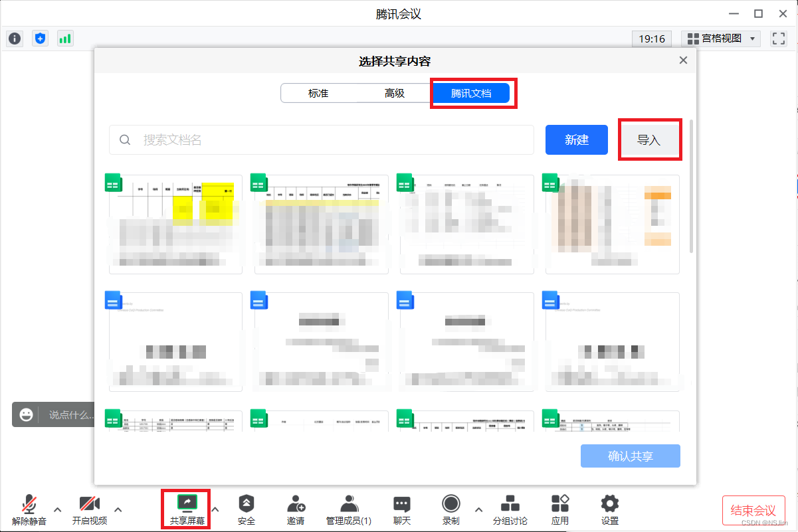Open meeting info icon in top bar
Screen dimensions: 798x532
click(15, 39)
